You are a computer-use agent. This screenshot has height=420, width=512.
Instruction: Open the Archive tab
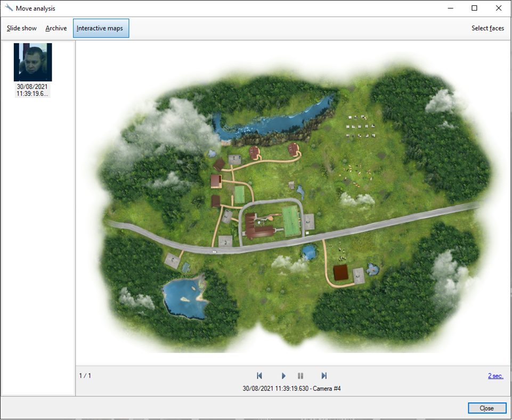pyautogui.click(x=56, y=28)
